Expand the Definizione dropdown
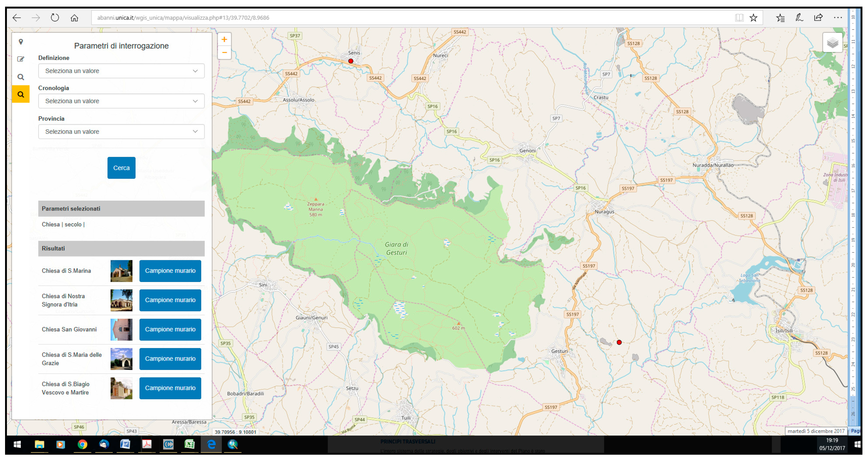868x460 pixels. click(121, 71)
